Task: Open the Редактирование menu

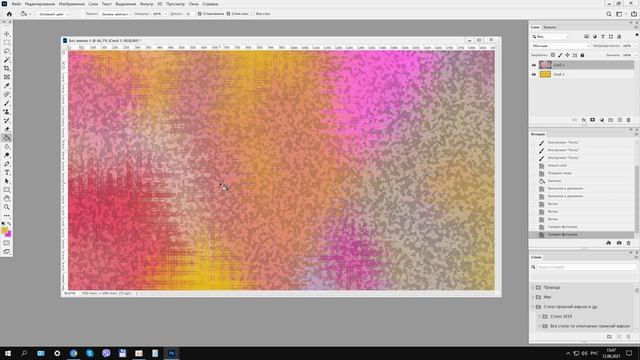Action: pos(40,4)
